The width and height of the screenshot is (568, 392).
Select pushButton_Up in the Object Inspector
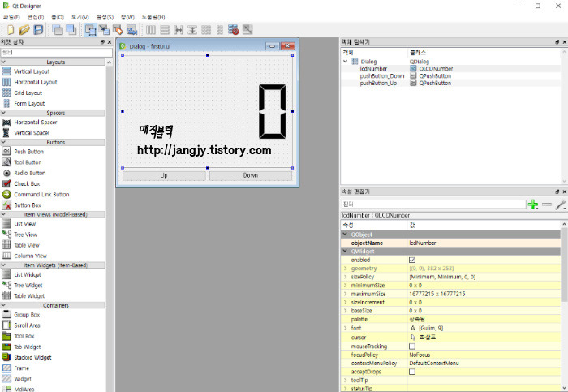378,83
